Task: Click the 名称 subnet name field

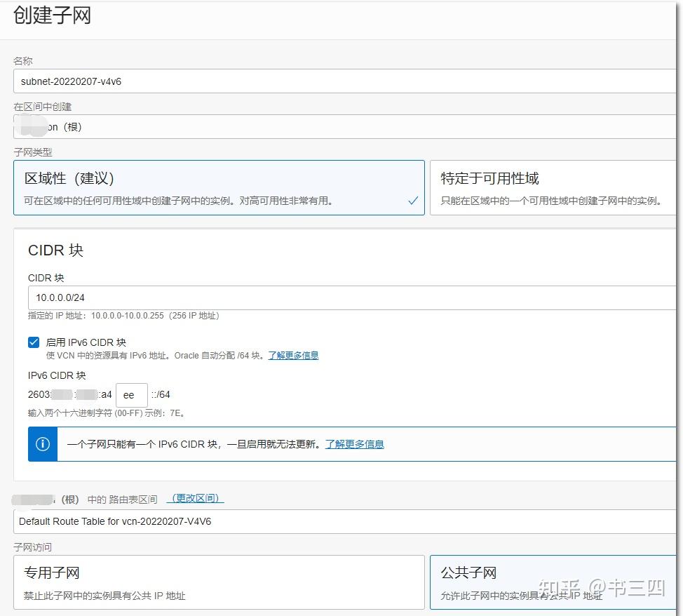Action: coord(344,81)
